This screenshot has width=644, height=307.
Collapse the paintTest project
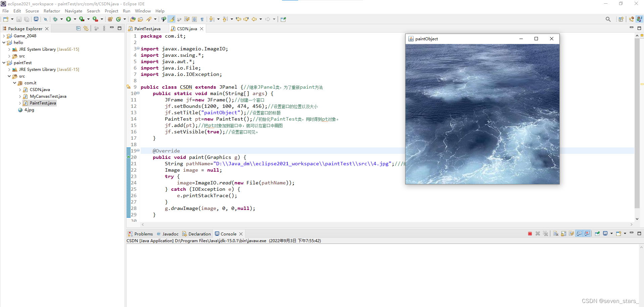4,62
